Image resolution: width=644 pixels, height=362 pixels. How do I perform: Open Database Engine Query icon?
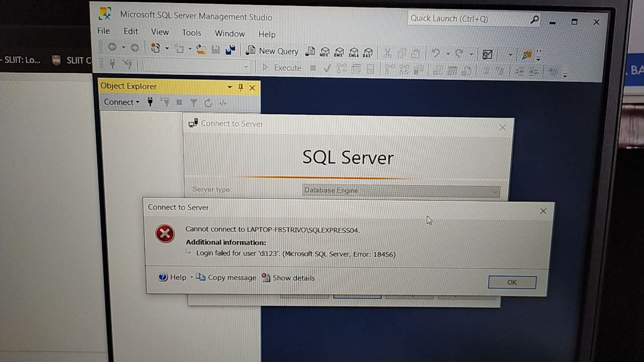310,51
